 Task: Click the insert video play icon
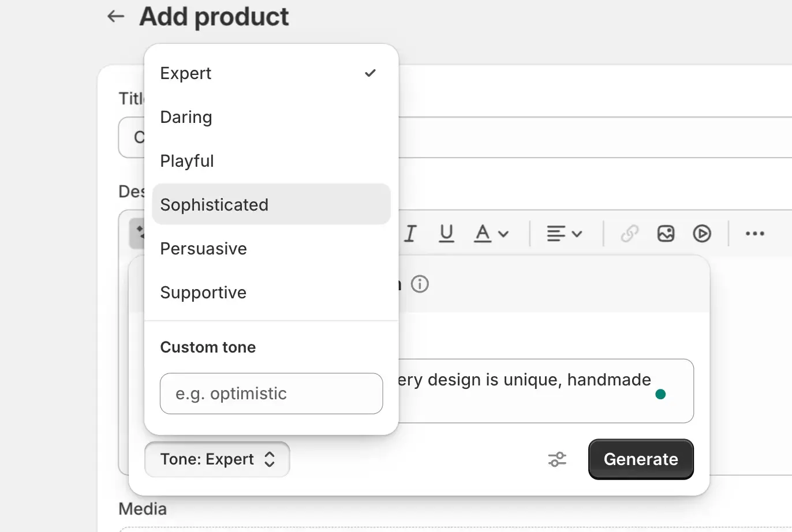coord(701,234)
